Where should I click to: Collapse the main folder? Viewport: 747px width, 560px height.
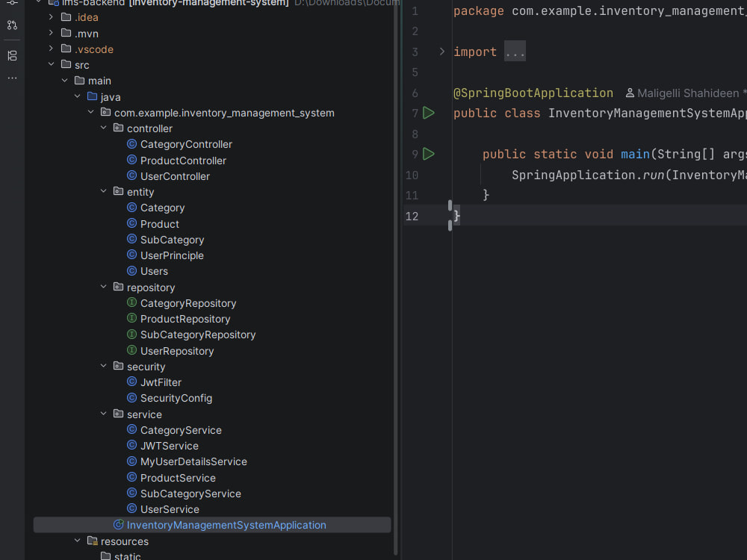(64, 81)
